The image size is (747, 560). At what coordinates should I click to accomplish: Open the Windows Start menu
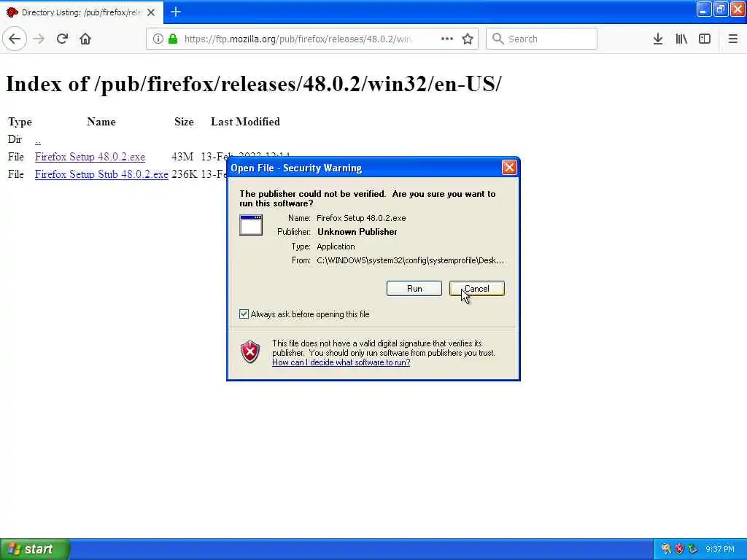[x=35, y=549]
